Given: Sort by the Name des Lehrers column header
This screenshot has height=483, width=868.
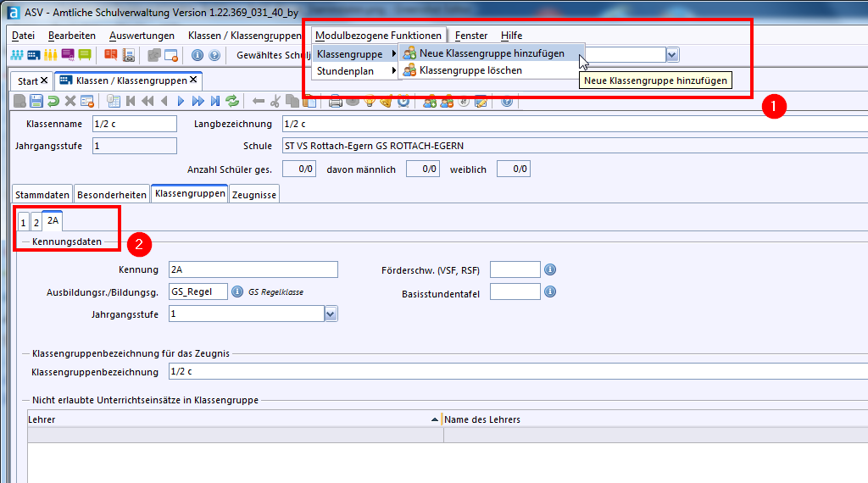Looking at the screenshot, I should pyautogui.click(x=655, y=419).
